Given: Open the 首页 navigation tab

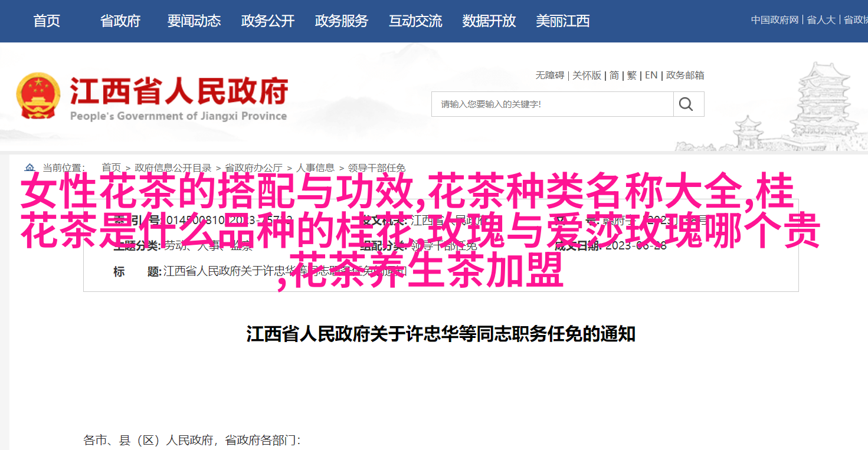Looking at the screenshot, I should pyautogui.click(x=47, y=21).
